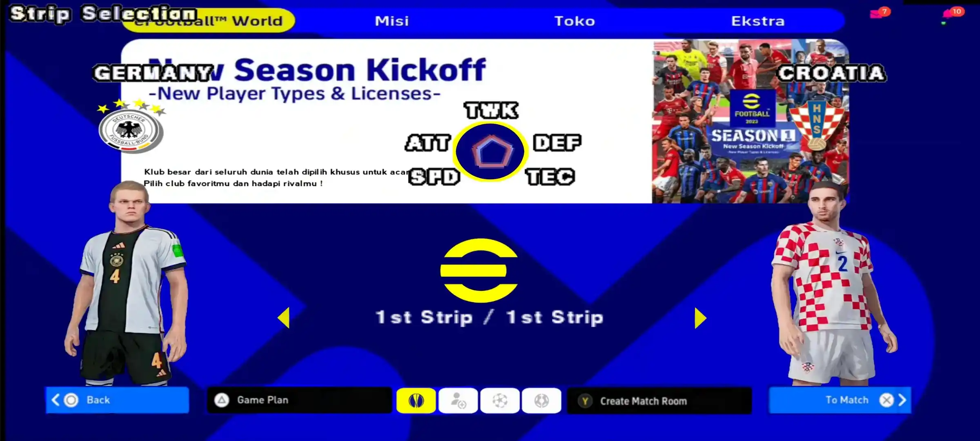Select the TEC stat label icon
The image size is (980, 441).
coord(549,177)
